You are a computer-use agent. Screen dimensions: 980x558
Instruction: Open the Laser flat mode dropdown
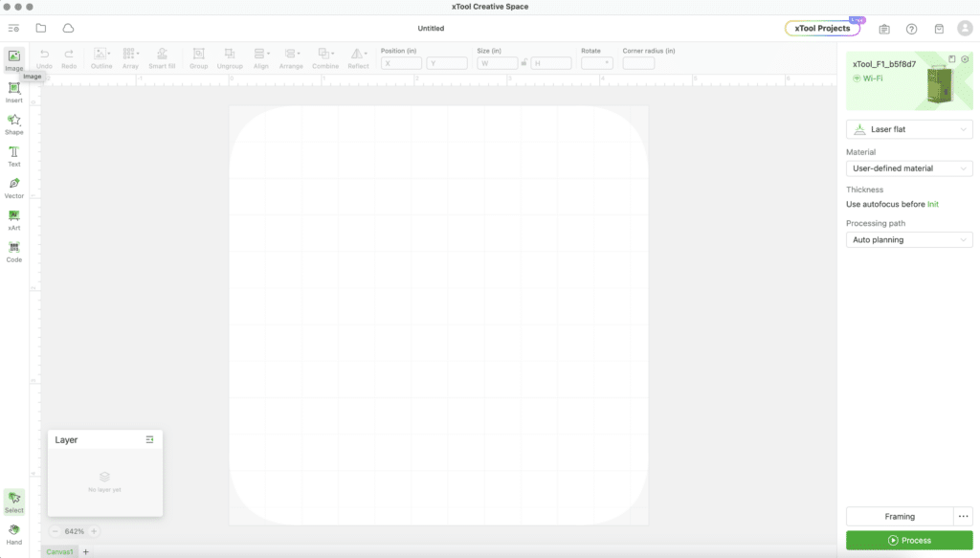pyautogui.click(x=909, y=129)
